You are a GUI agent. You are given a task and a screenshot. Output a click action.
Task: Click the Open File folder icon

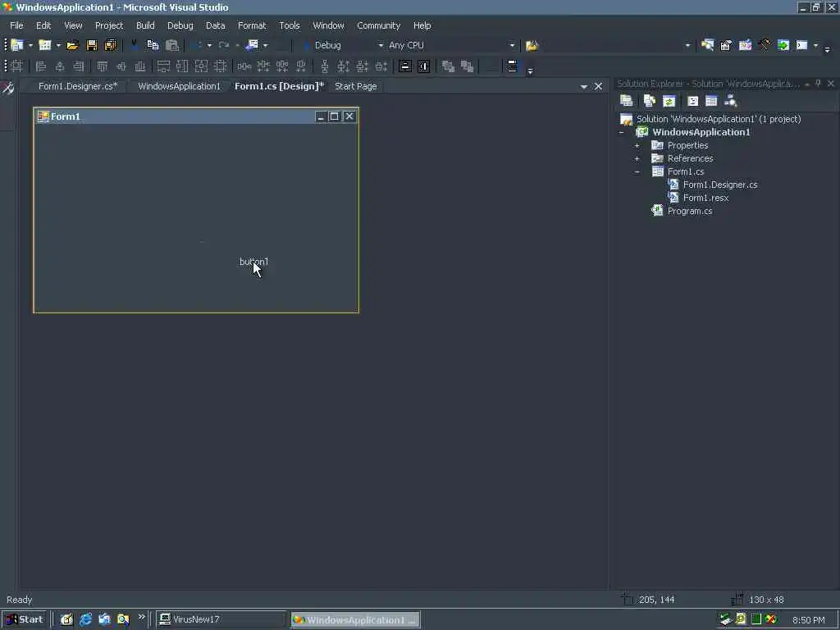pyautogui.click(x=72, y=46)
